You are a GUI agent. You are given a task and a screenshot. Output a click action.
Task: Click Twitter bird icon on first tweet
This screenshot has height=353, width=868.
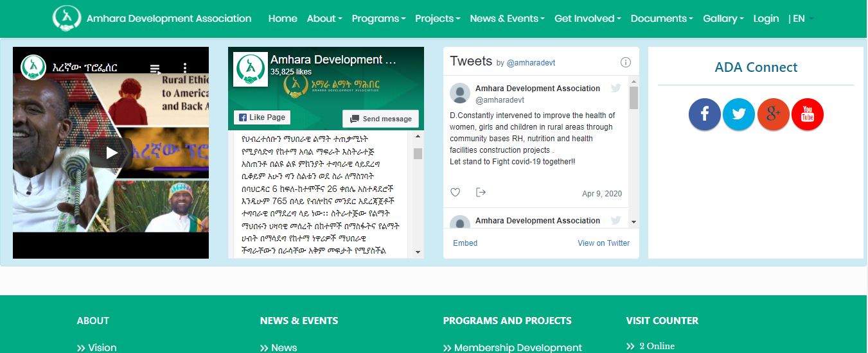click(x=616, y=88)
